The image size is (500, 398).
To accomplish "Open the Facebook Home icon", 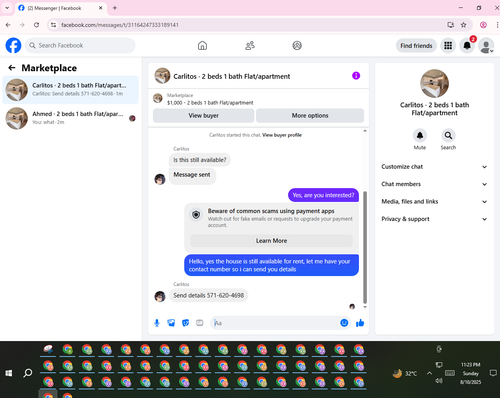I will pos(202,45).
